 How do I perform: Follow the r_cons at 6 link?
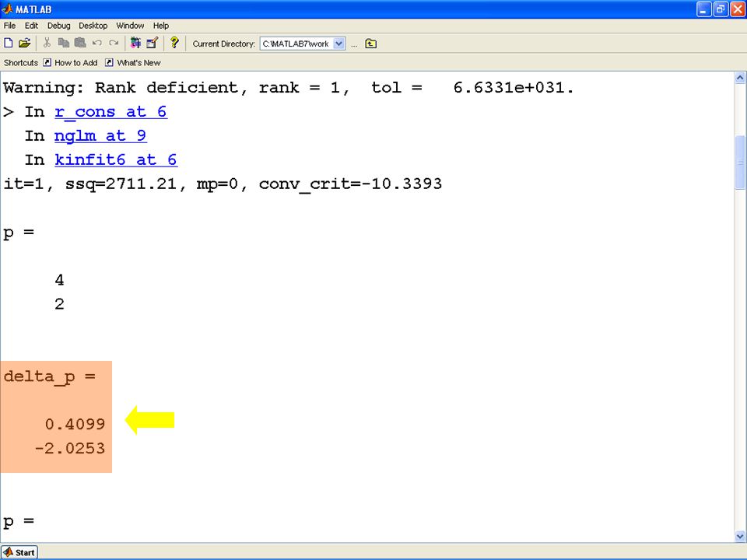(x=110, y=112)
